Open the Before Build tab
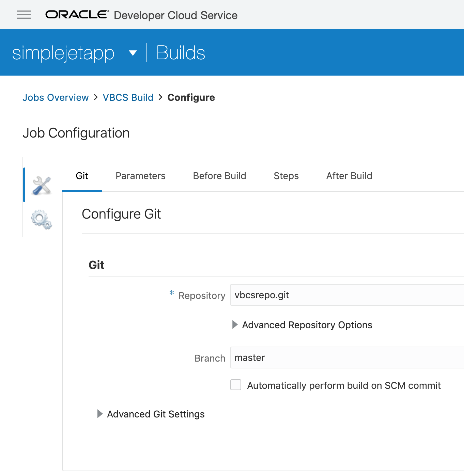Viewport: 464px width, 476px height. pyautogui.click(x=219, y=176)
